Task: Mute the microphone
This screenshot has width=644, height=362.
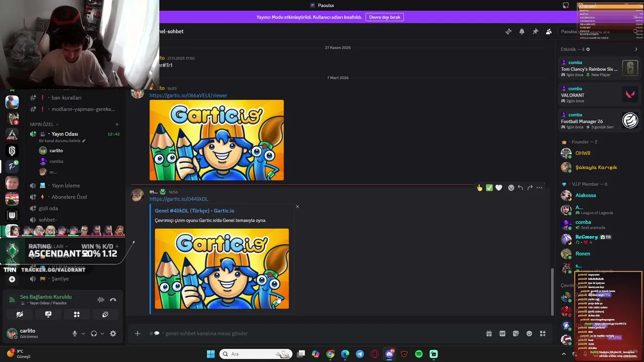Action: click(x=75, y=333)
